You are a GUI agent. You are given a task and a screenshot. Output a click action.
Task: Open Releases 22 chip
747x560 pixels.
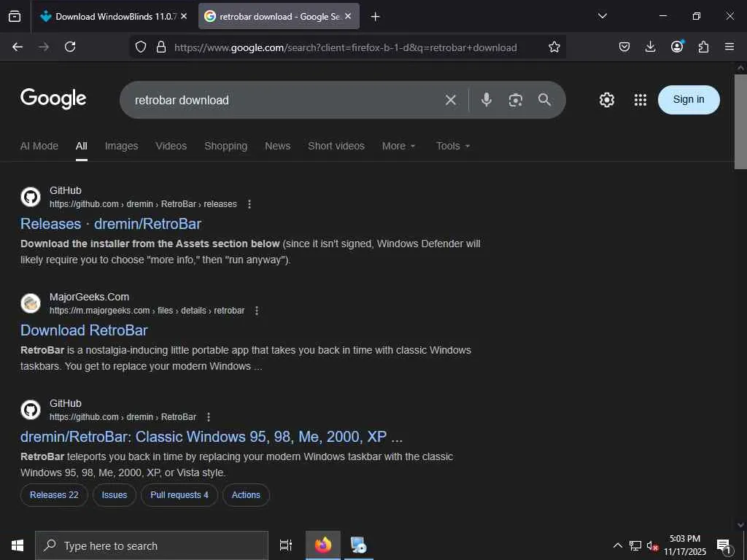54,495
